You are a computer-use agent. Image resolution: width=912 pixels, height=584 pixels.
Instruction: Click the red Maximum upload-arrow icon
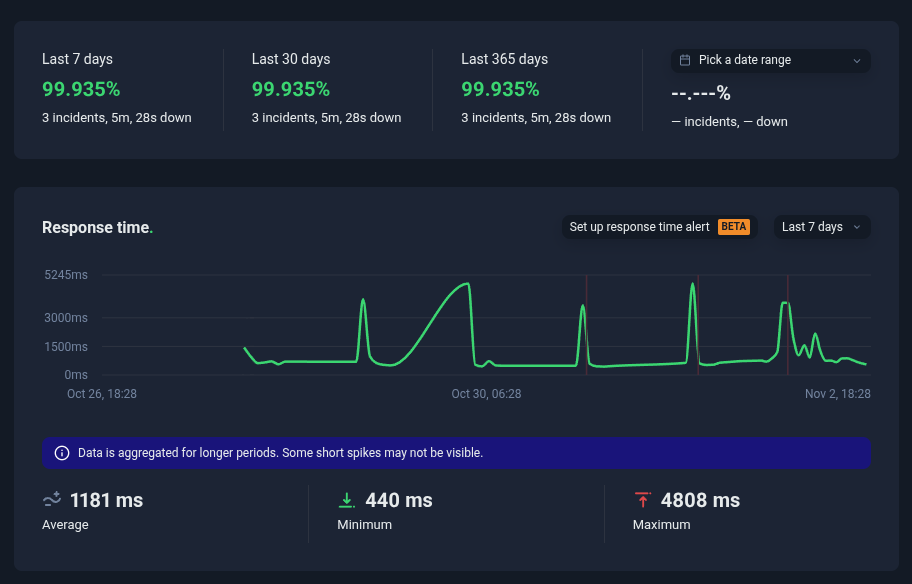click(x=643, y=500)
